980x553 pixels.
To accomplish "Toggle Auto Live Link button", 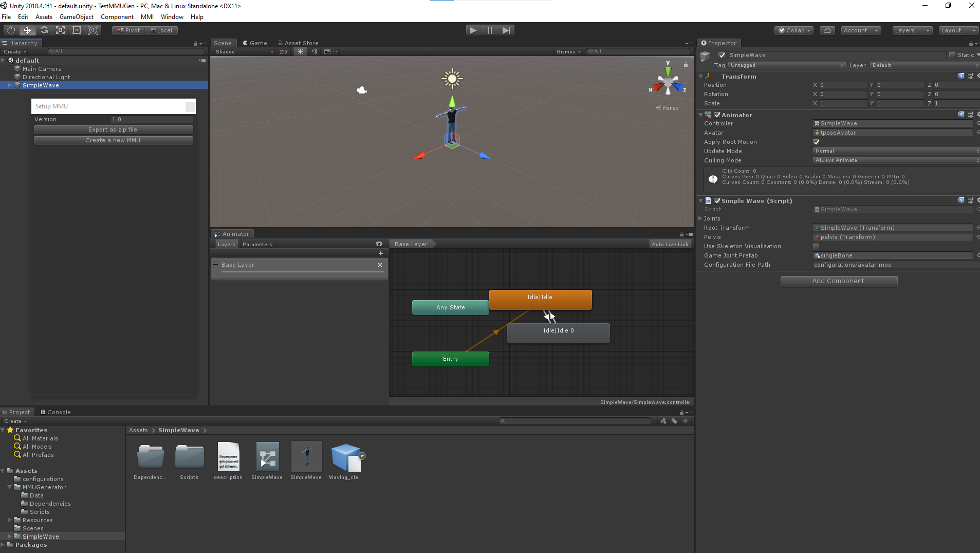I will (x=670, y=244).
